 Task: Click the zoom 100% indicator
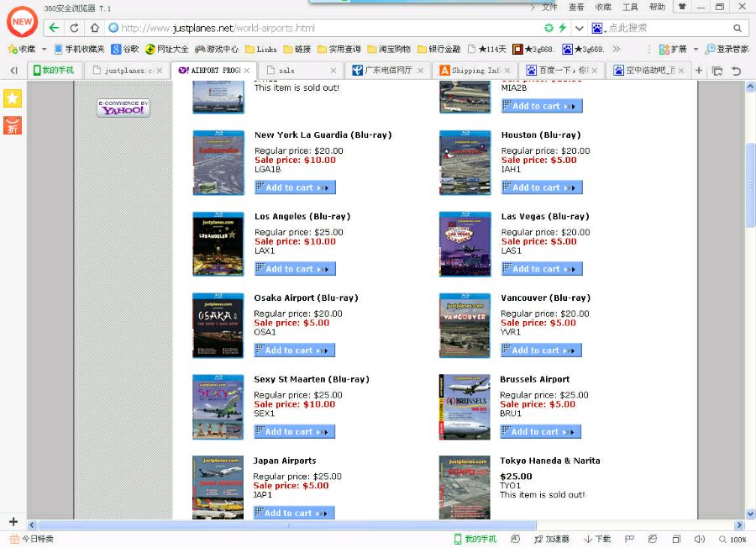pyautogui.click(x=732, y=539)
